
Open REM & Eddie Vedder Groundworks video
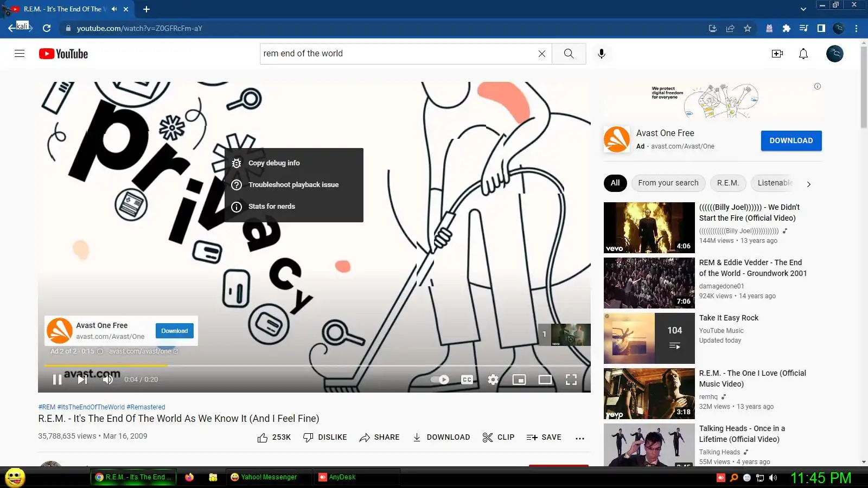coord(753,268)
